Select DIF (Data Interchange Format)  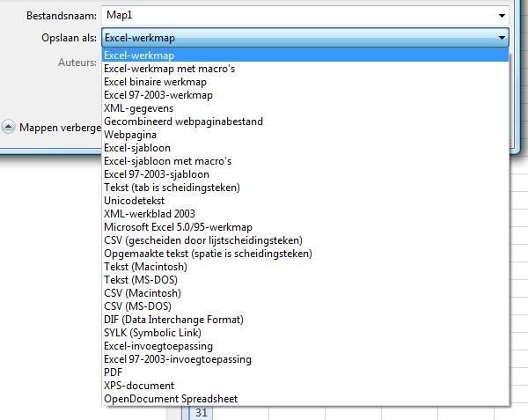305,320
